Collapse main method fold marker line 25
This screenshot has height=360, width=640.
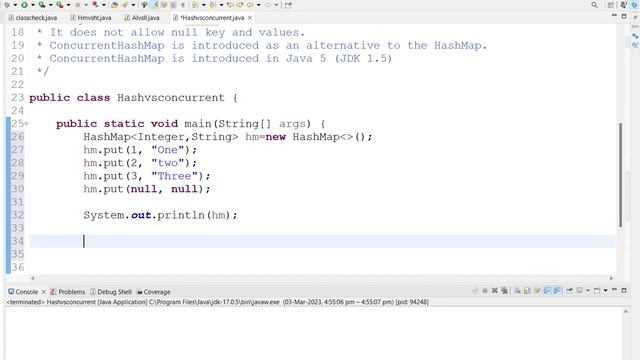(27, 123)
